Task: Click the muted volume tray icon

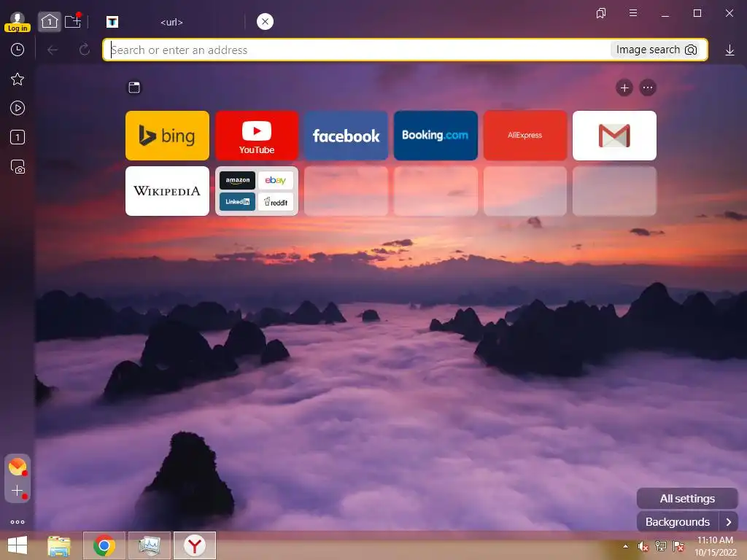Action: coord(643,546)
